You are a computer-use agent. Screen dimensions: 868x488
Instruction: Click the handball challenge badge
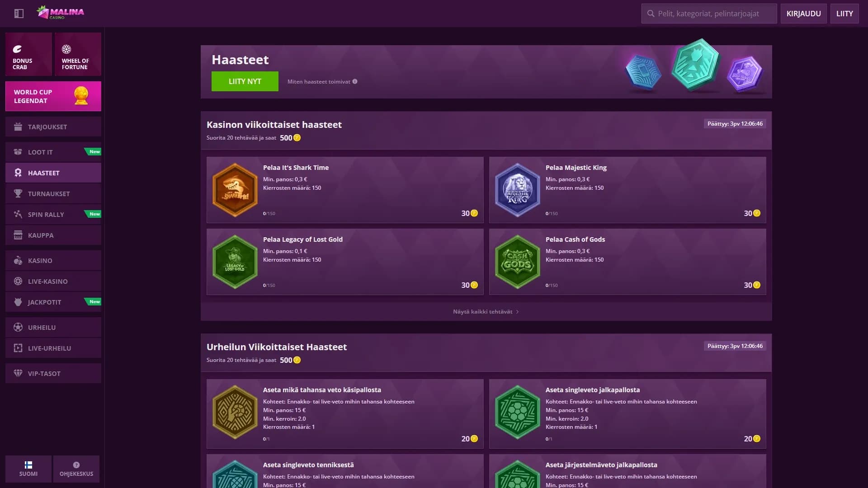click(235, 412)
